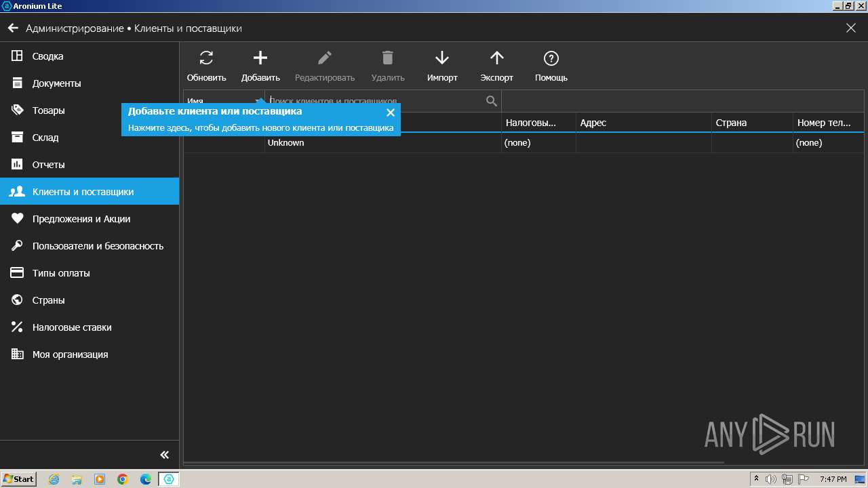Click the volume speaker tray icon
Viewport: 868px width, 488px height.
pos(771,479)
